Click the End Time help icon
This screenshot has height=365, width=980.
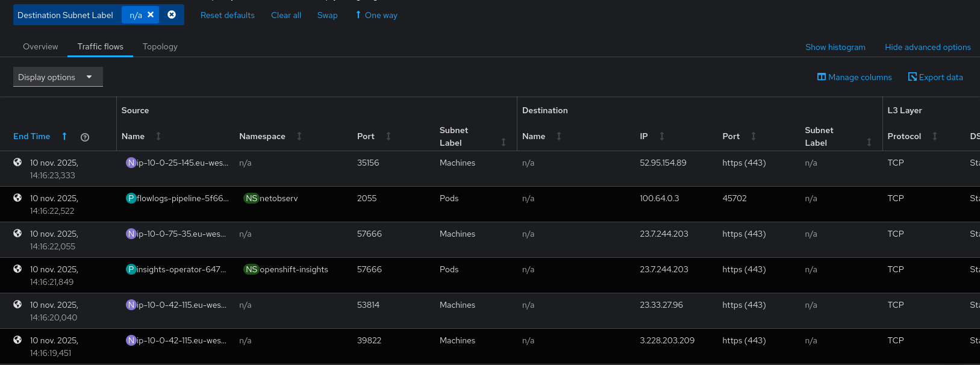(x=85, y=137)
